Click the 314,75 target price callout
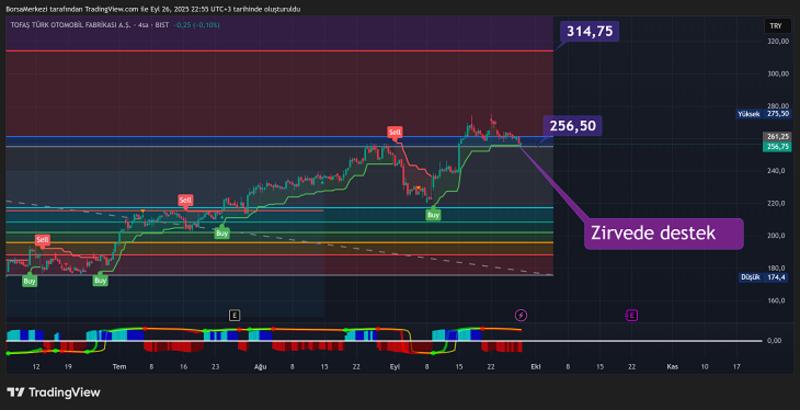 tap(589, 31)
